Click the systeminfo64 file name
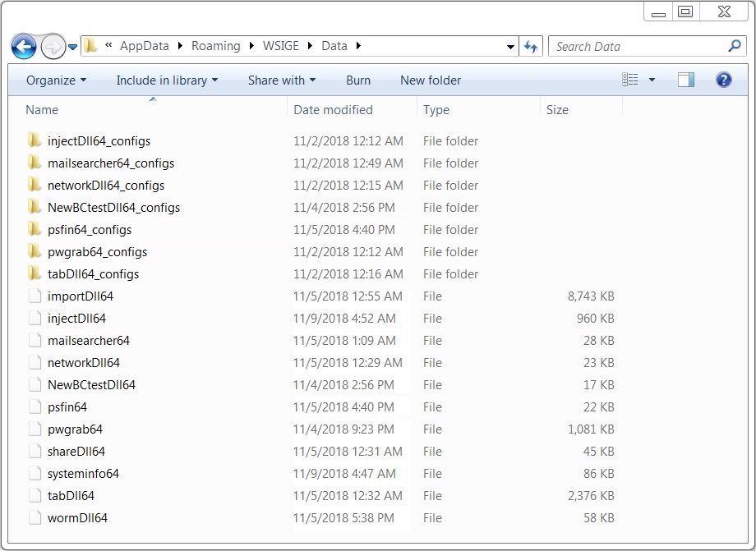 (83, 474)
